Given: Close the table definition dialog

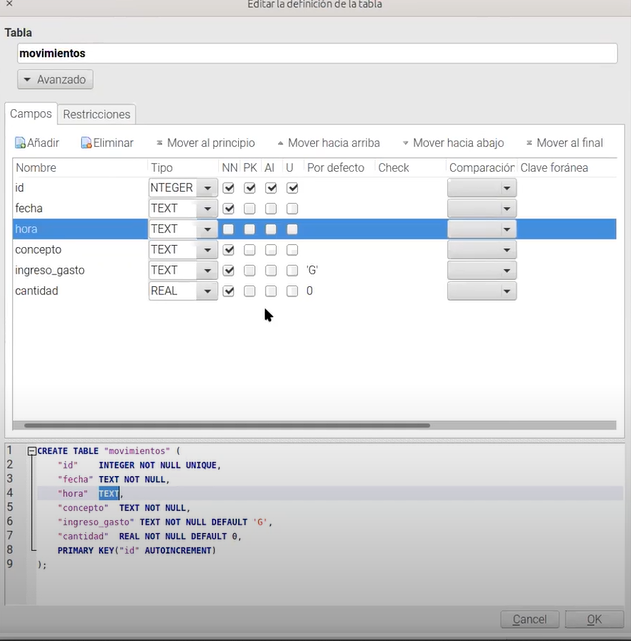Looking at the screenshot, I should tap(9, 4).
